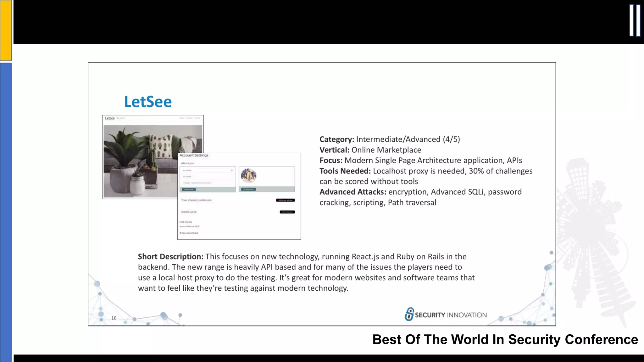Image resolution: width=644 pixels, height=362 pixels.
Task: Click slide page number 10
Action: coord(114,318)
